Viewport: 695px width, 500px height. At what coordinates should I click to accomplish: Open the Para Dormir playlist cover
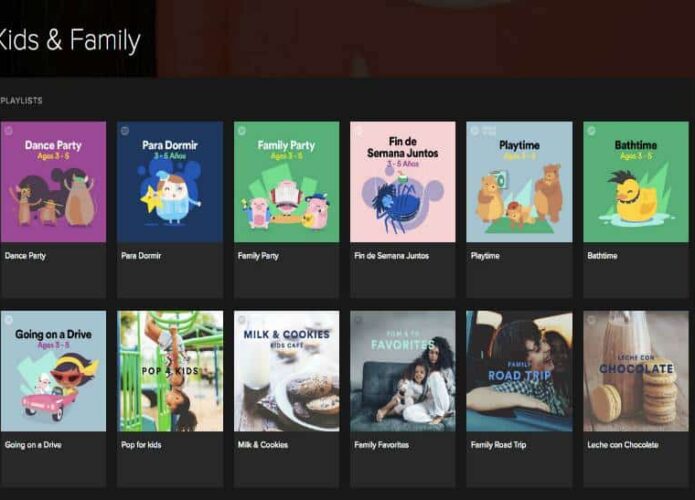(170, 182)
